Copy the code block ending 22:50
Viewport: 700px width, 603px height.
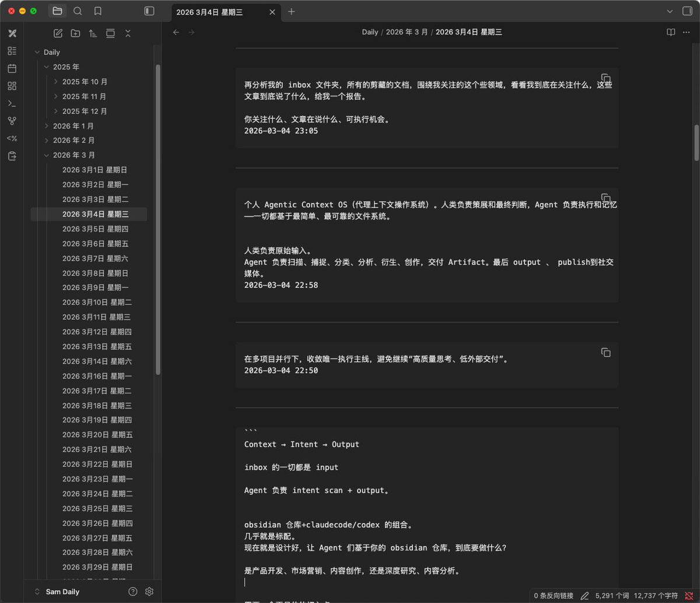click(x=606, y=353)
